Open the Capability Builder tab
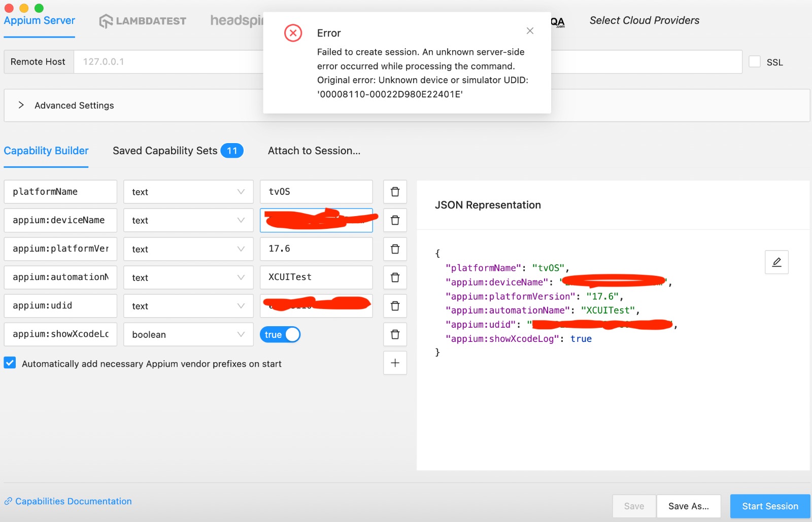The width and height of the screenshot is (812, 522). click(46, 151)
